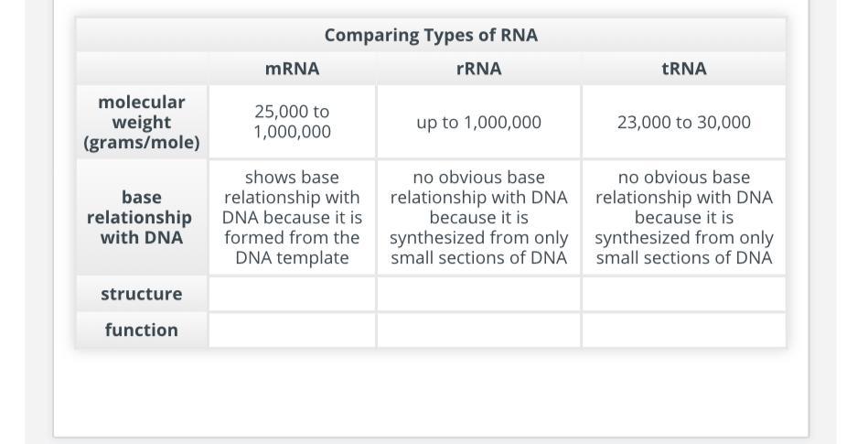Click the empty tRNA function cell
The height and width of the screenshot is (444, 868).
683,330
